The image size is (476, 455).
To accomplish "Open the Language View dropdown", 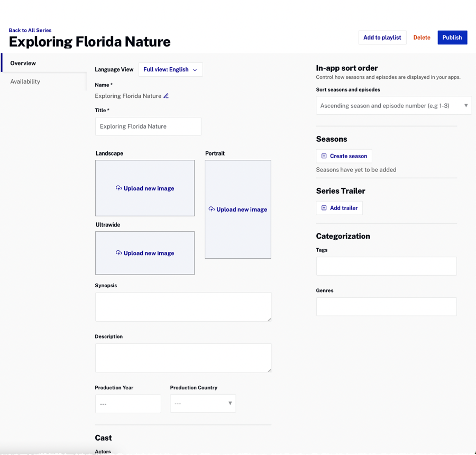I will 170,70.
